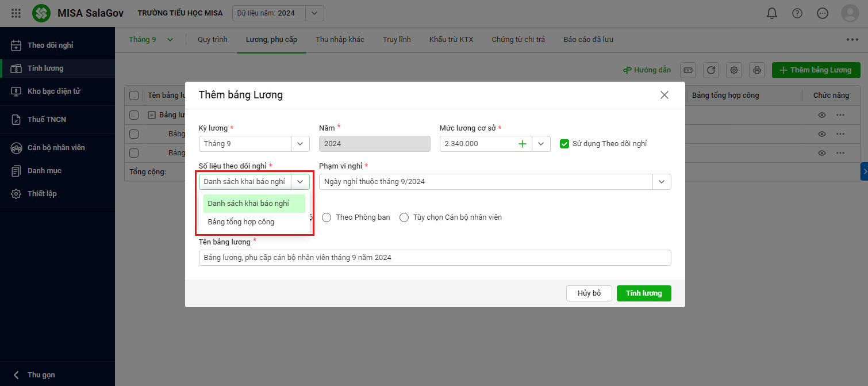Switch to the Thu nhập khác tab
Viewport: 868px width, 386px height.
click(340, 40)
